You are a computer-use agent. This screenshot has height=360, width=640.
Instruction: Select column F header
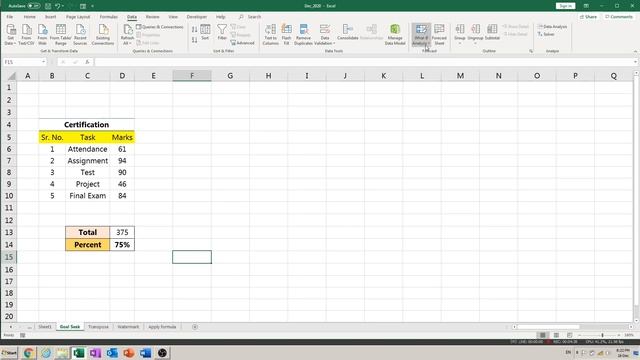coord(192,76)
